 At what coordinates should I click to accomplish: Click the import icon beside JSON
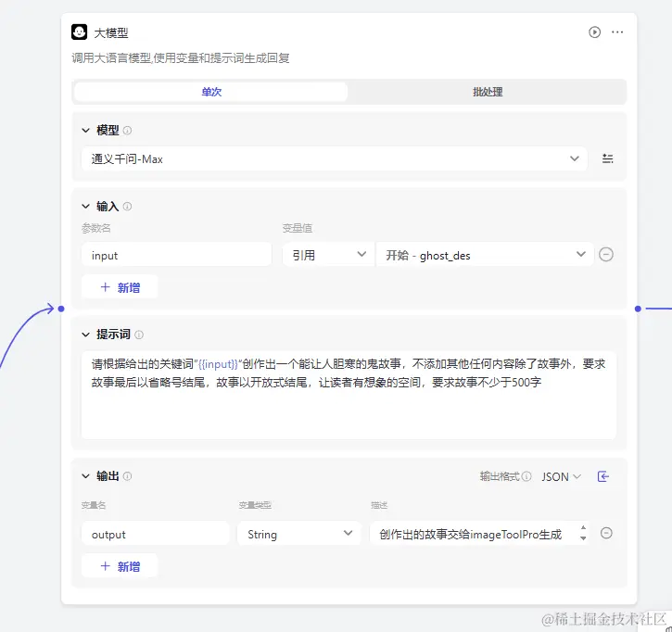[603, 476]
